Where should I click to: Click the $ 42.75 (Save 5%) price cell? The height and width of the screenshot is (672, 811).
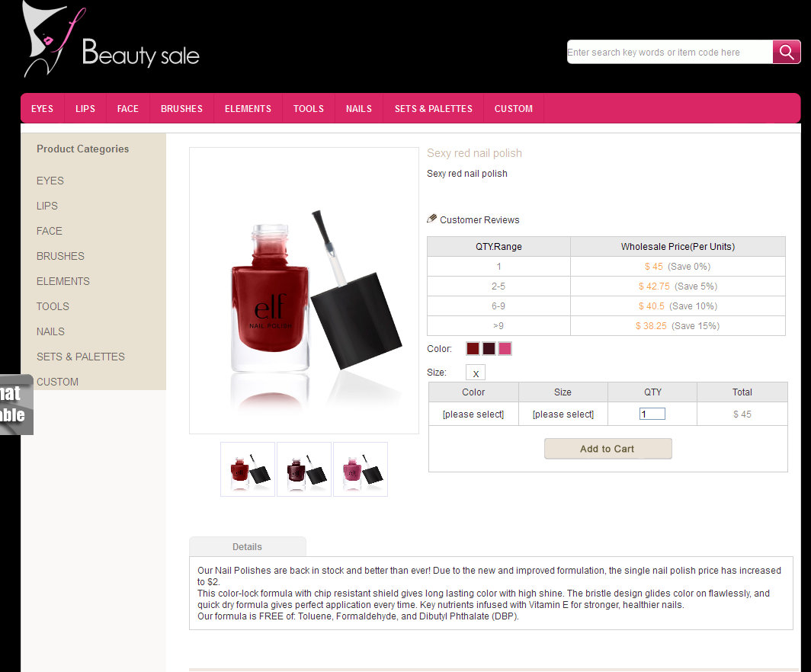pyautogui.click(x=678, y=286)
